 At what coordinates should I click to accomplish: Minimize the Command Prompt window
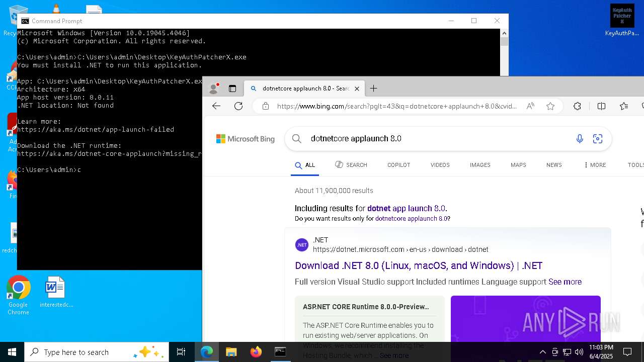click(451, 21)
